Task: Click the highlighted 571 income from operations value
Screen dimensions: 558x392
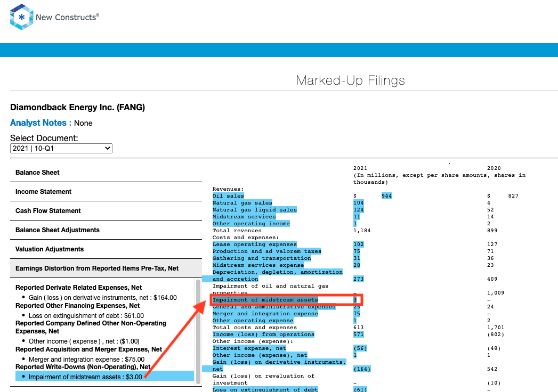Action: tap(358, 334)
